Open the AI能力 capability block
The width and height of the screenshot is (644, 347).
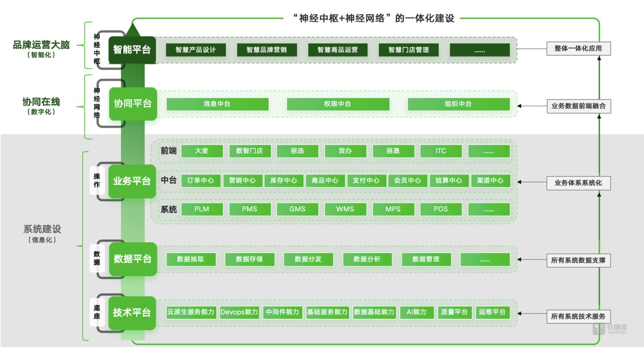coord(416,312)
